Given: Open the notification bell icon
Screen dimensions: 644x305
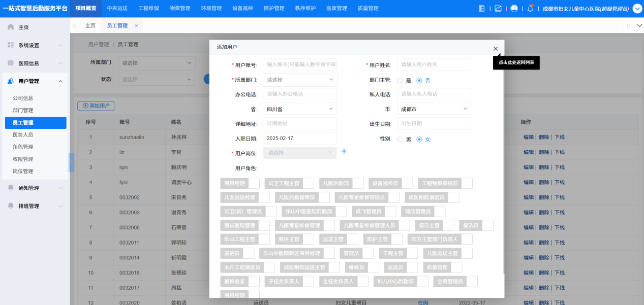Looking at the screenshot, I should point(530,8).
